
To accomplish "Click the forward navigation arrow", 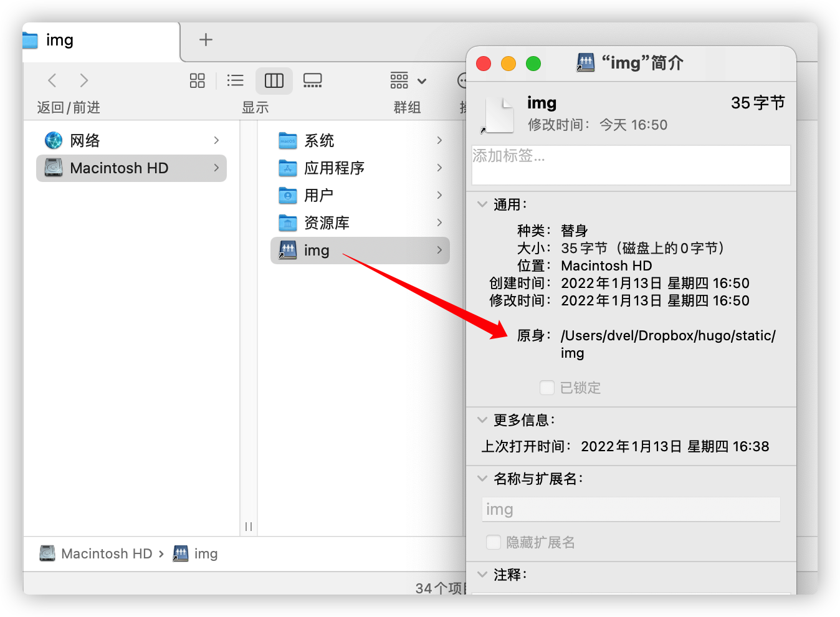I will coord(84,80).
